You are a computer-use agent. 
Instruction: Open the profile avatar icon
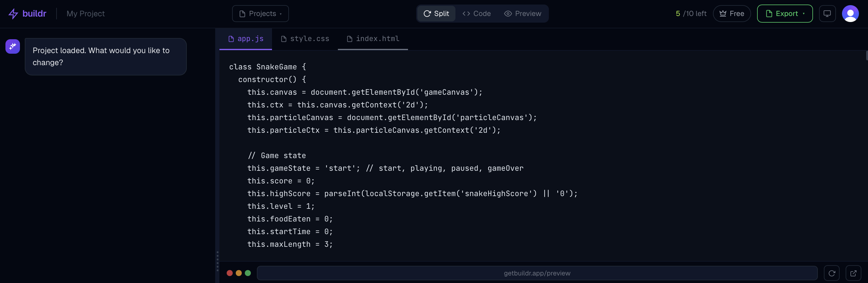pyautogui.click(x=850, y=14)
